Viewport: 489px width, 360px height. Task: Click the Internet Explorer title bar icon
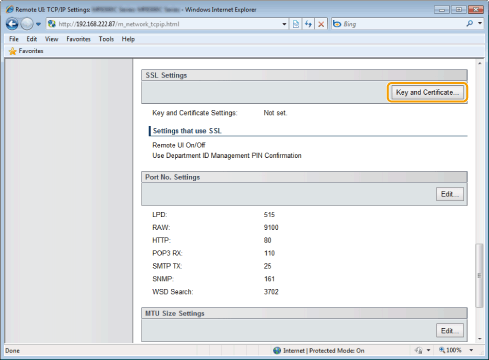(x=10, y=9)
